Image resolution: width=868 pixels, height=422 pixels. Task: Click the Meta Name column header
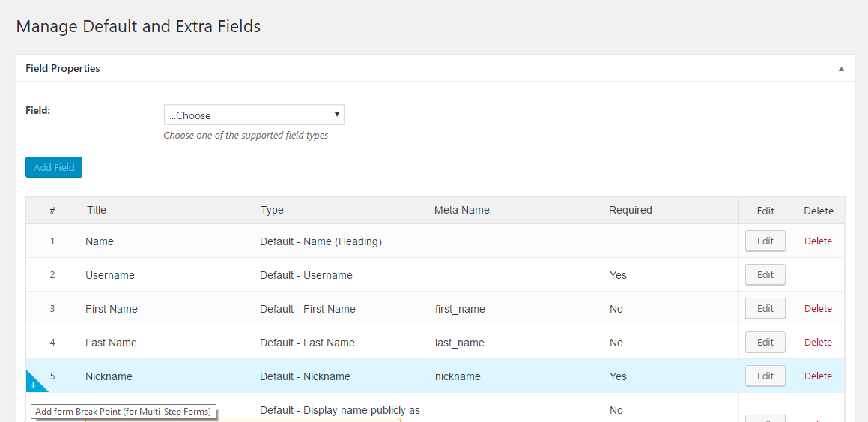click(461, 210)
